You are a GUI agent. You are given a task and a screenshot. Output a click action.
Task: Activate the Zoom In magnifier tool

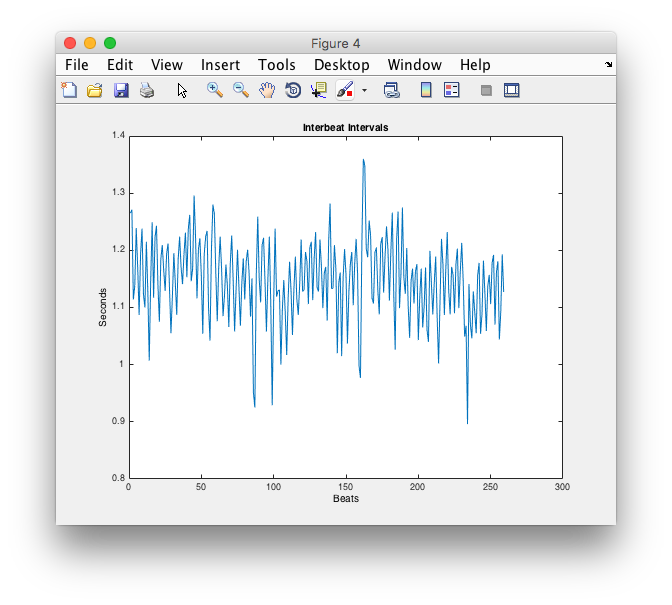[x=215, y=90]
